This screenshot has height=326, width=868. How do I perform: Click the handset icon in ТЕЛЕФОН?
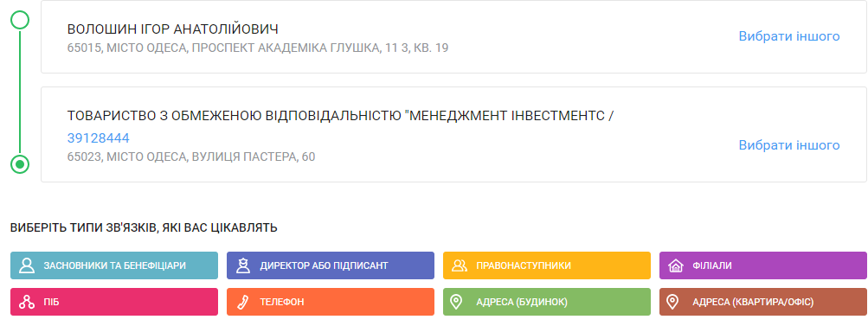[242, 302]
